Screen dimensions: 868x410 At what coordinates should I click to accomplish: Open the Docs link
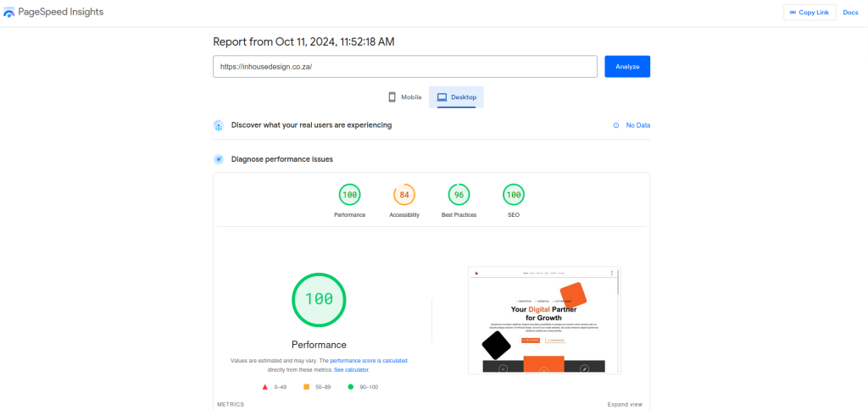(x=850, y=12)
